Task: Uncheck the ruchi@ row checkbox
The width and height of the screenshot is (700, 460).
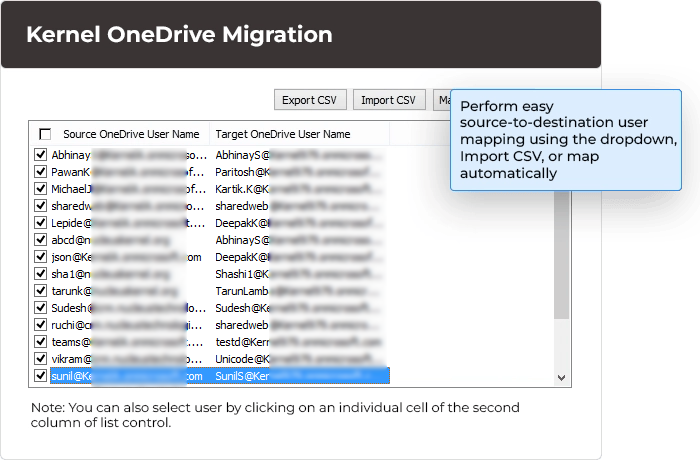Action: point(41,325)
